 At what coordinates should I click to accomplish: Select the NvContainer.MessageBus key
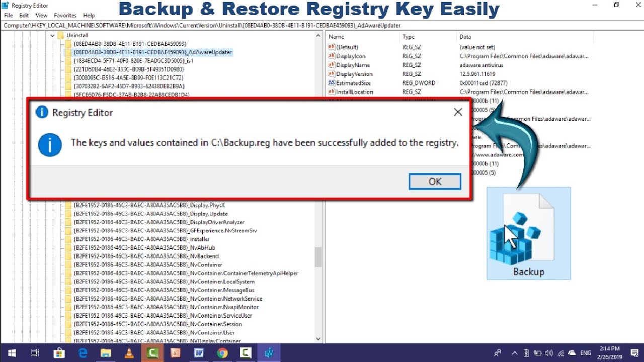coord(164,290)
